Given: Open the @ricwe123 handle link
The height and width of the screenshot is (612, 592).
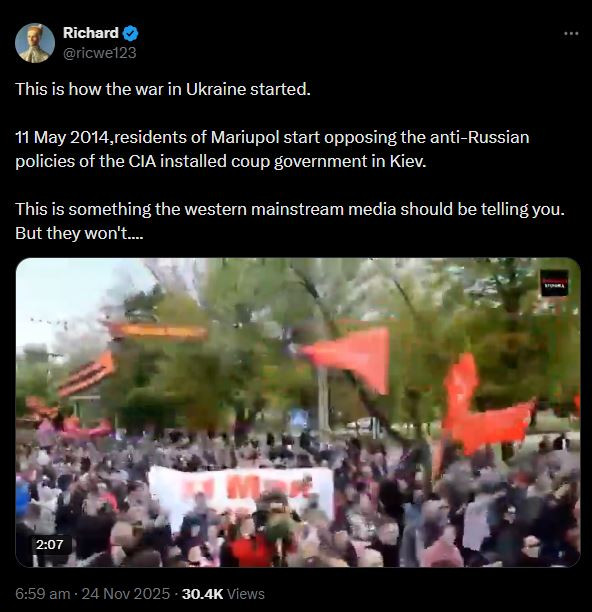Looking at the screenshot, I should tap(100, 53).
